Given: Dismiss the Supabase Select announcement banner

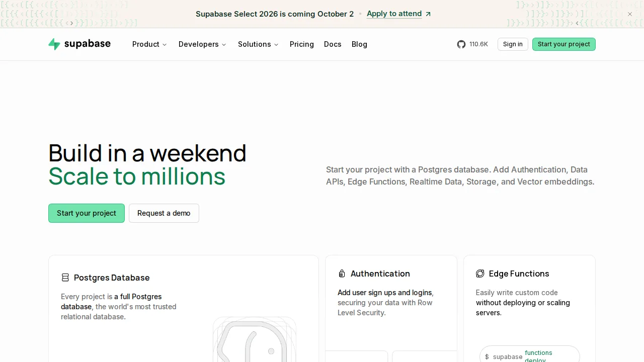Looking at the screenshot, I should tap(630, 14).
